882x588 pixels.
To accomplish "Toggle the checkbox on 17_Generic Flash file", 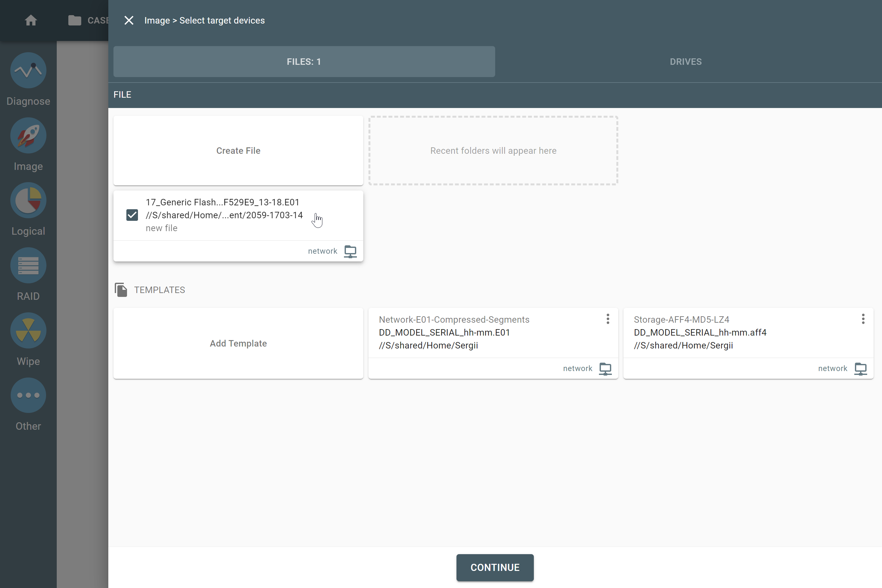I will 132,215.
